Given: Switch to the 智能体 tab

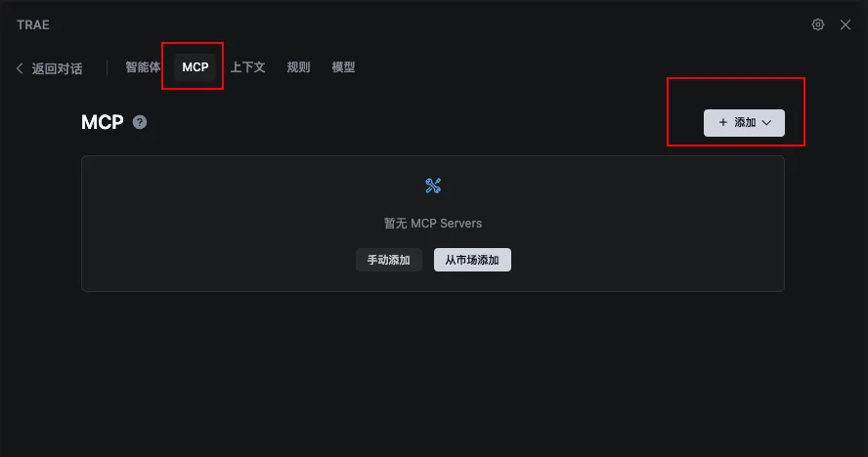Looking at the screenshot, I should (143, 67).
